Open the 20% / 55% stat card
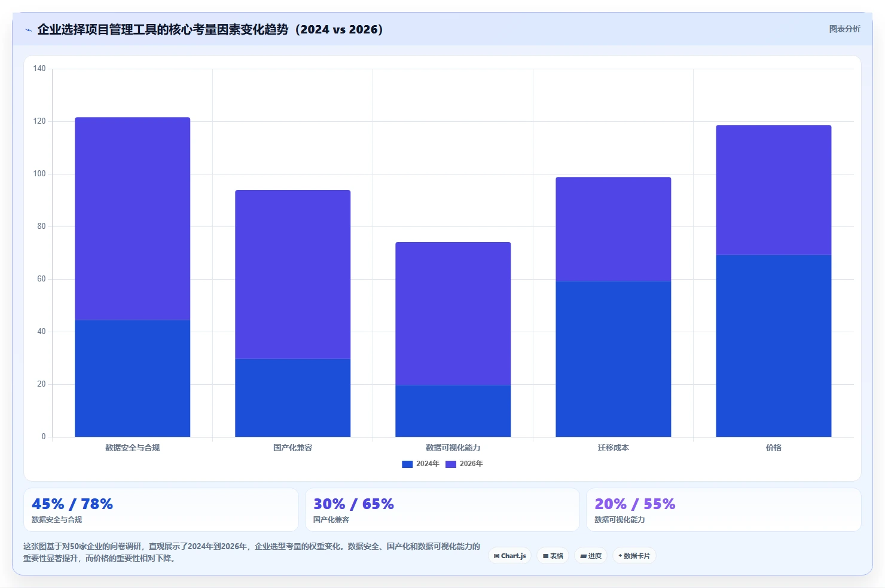The width and height of the screenshot is (885, 588). tap(724, 510)
